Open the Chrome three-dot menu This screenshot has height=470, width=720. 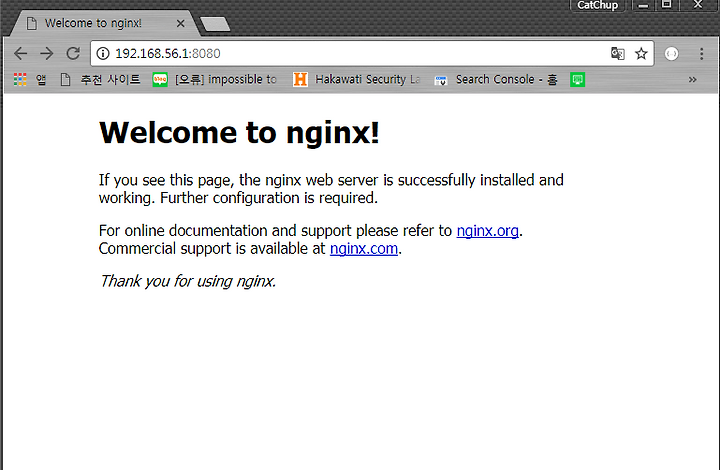701,54
